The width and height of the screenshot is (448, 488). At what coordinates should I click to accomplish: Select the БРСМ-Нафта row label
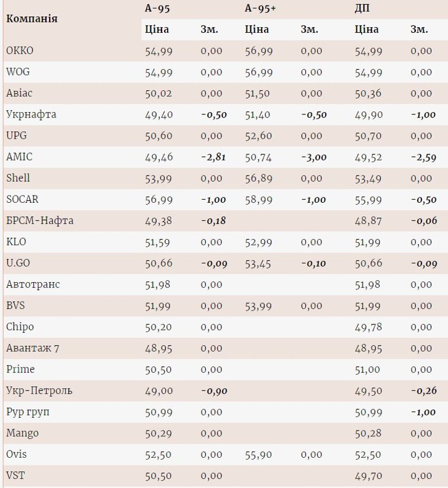[x=39, y=221]
